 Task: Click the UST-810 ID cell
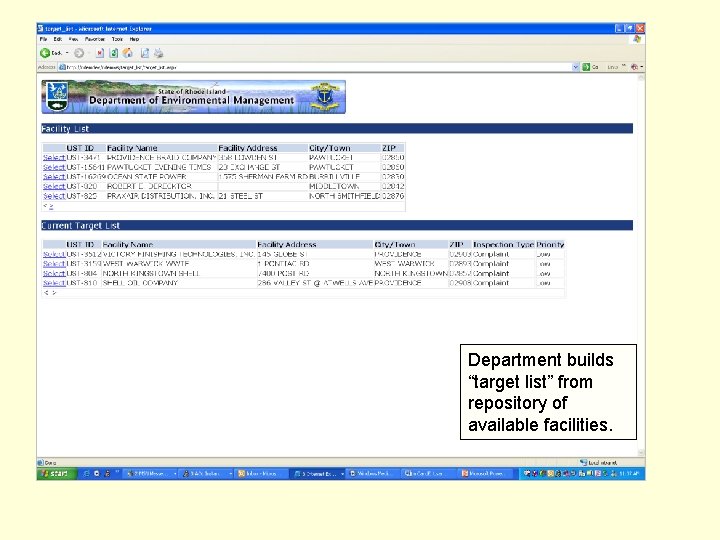(82, 283)
